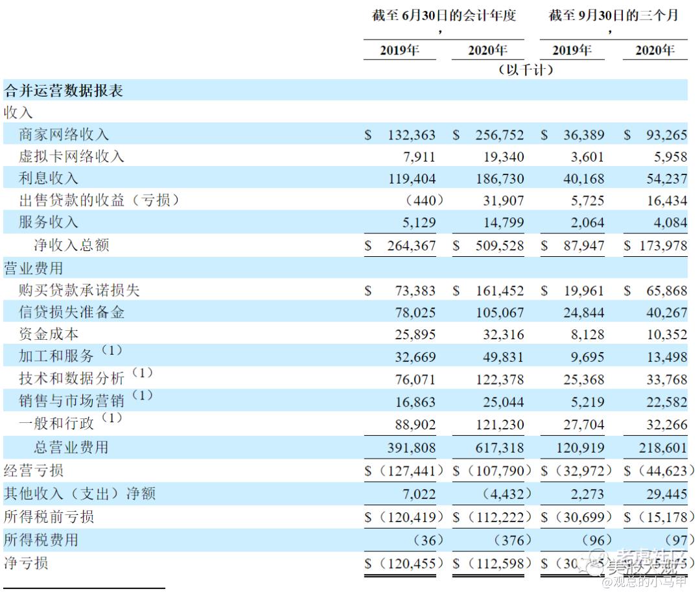This screenshot has height=598, width=700.
Task: Click the negative value （440）
Action: 424,200
